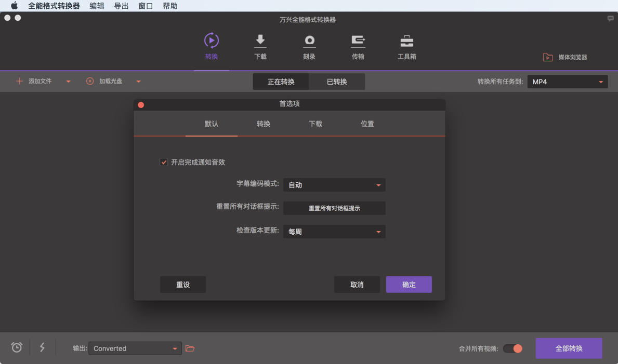Viewport: 618px width, 364px height.
Task: Open the subtitle encoding (字幕编码模式) dropdown
Action: [x=334, y=185]
